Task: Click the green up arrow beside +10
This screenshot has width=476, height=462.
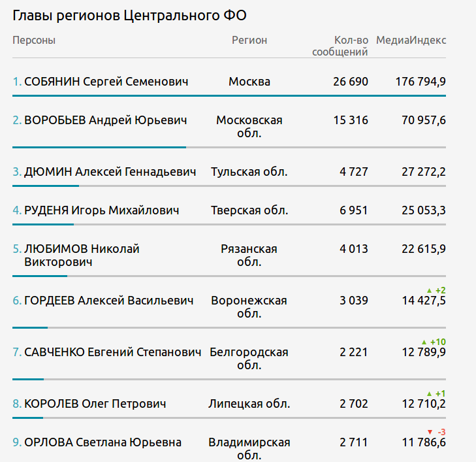Action: tap(424, 342)
